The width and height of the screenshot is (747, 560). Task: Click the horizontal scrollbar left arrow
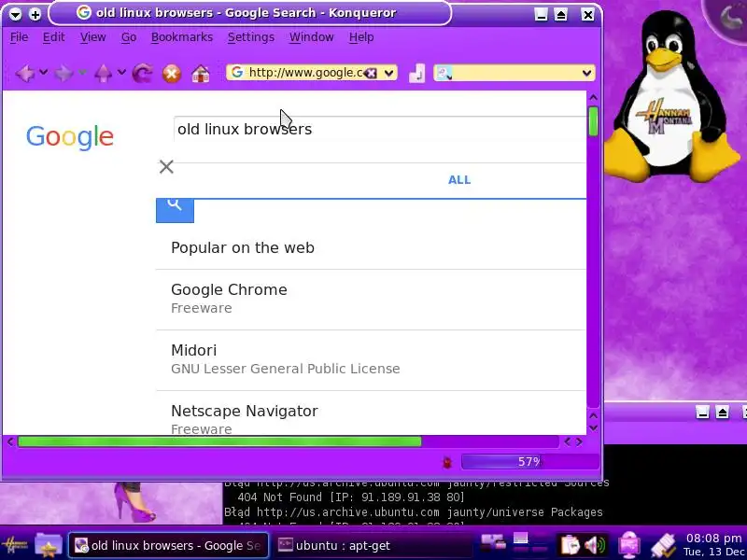(10, 441)
